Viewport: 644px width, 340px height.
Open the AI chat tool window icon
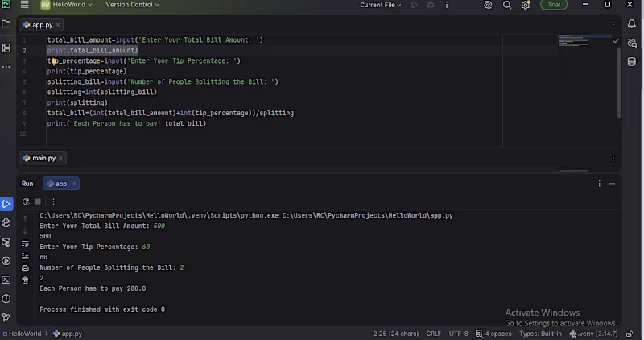coord(632,44)
